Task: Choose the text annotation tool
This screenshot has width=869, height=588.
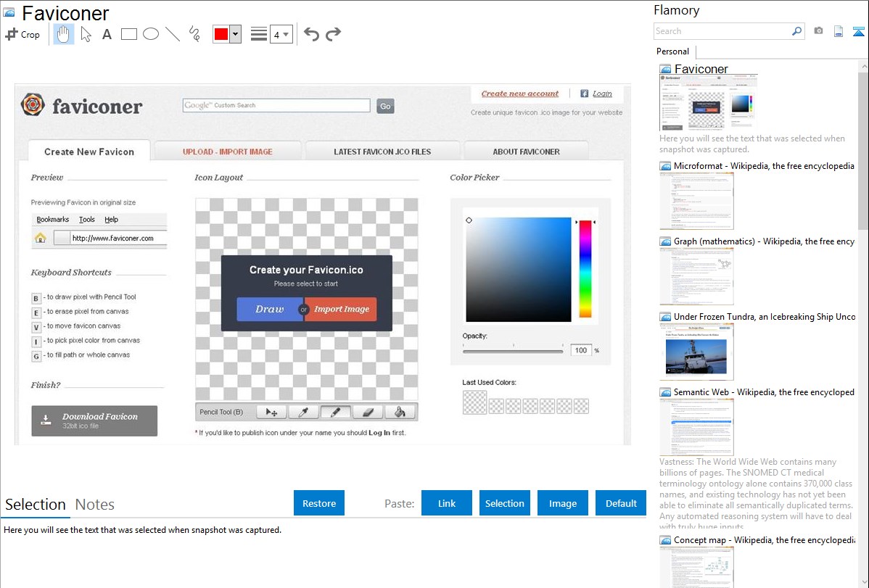Action: click(107, 34)
